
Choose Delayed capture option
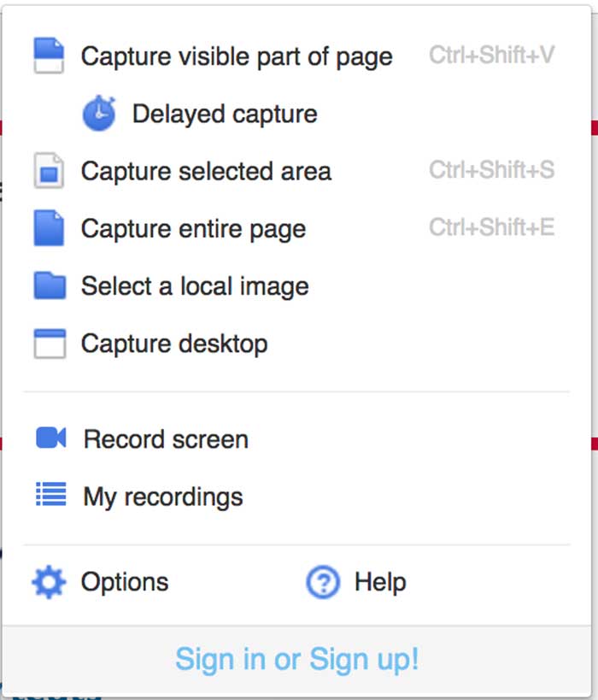click(225, 114)
